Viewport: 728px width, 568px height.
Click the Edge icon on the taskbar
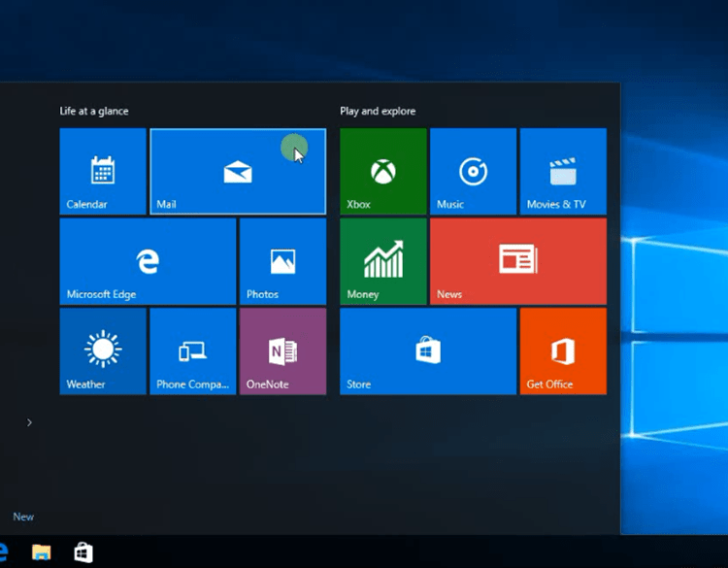[x=3, y=552]
